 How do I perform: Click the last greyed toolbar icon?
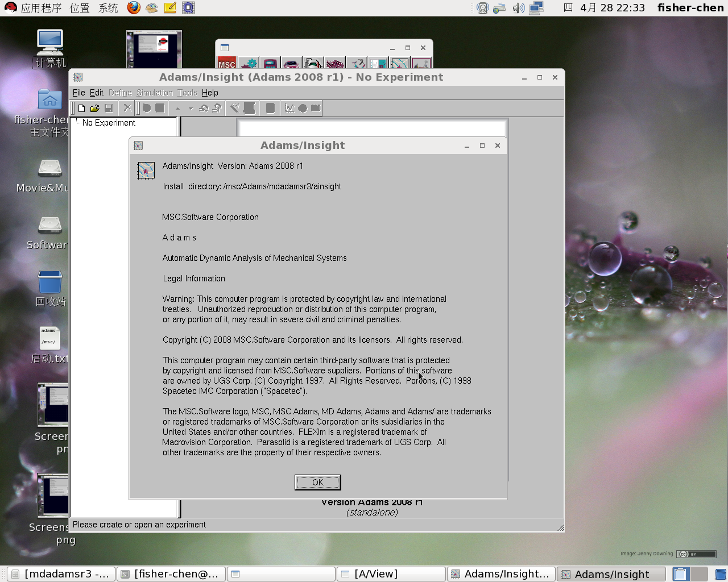(x=316, y=108)
